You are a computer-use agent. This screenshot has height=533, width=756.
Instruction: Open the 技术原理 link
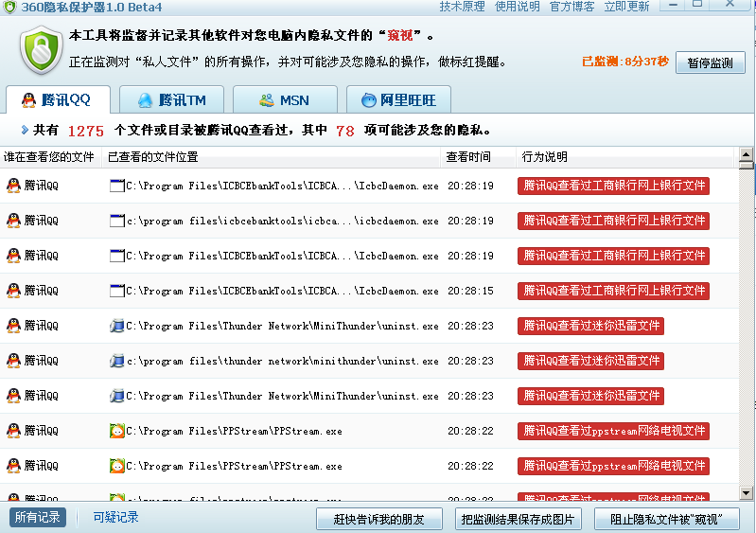pos(462,7)
